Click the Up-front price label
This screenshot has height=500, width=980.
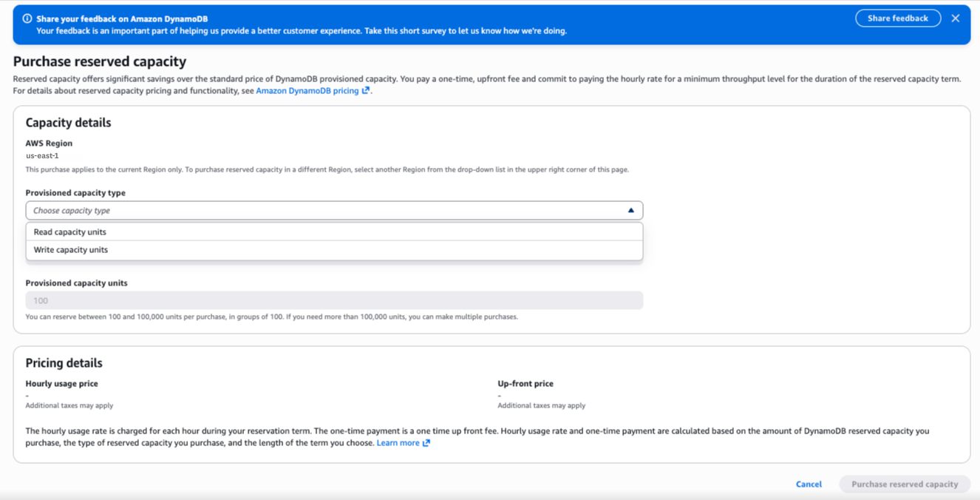point(525,384)
